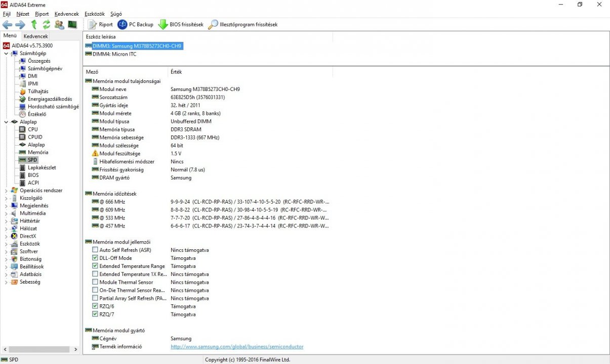
Task: Open IPMI tree entry
Action: (33, 83)
